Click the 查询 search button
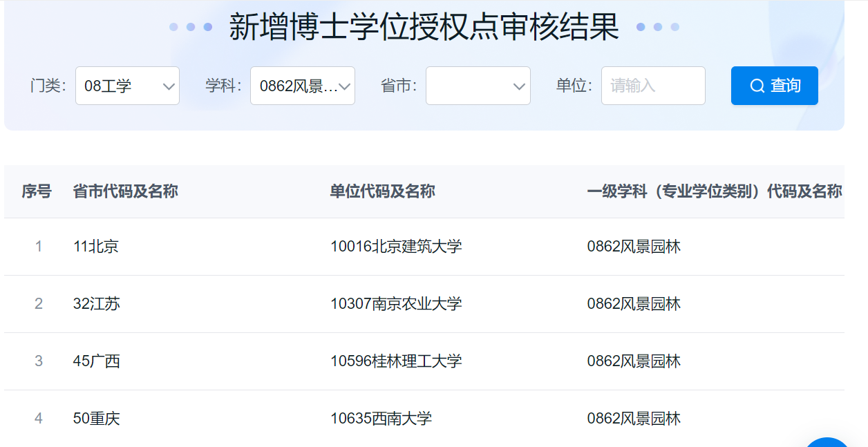This screenshot has height=447, width=868. (x=774, y=86)
